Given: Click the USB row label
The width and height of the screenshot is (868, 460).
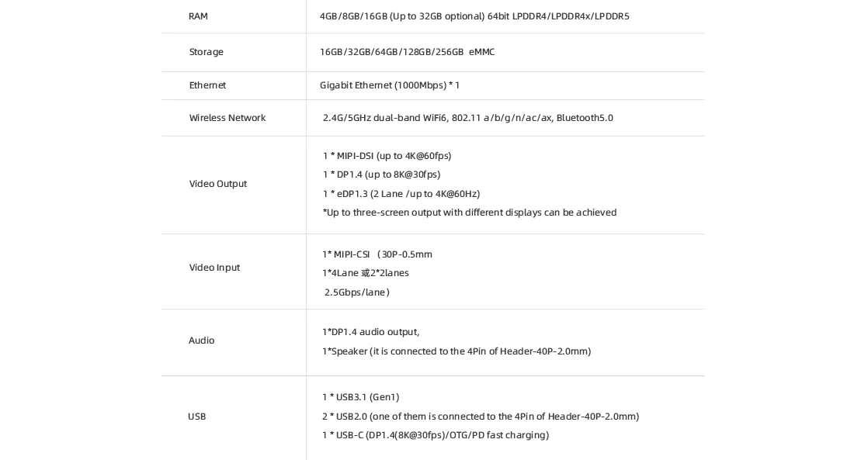Looking at the screenshot, I should click(196, 417).
